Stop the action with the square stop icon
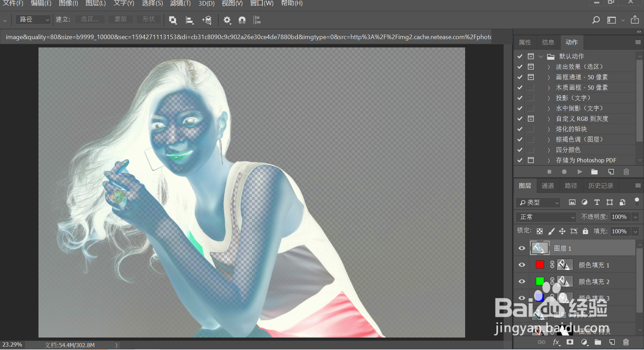This screenshot has width=644, height=350. (x=549, y=172)
